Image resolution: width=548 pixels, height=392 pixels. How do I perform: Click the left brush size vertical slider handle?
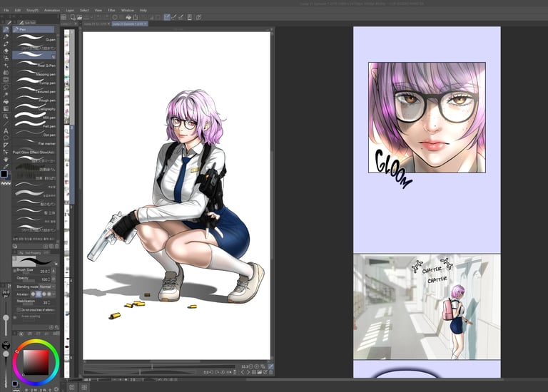click(6, 318)
